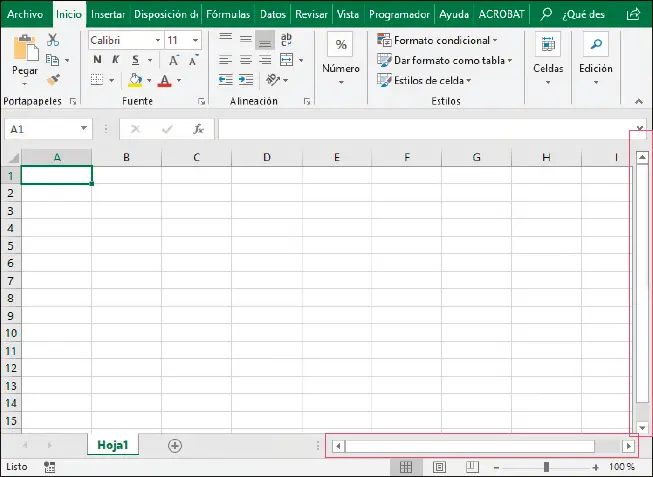Viewport: 653px width, 477px height.
Task: Open Estilos de celda menu
Action: [x=424, y=80]
